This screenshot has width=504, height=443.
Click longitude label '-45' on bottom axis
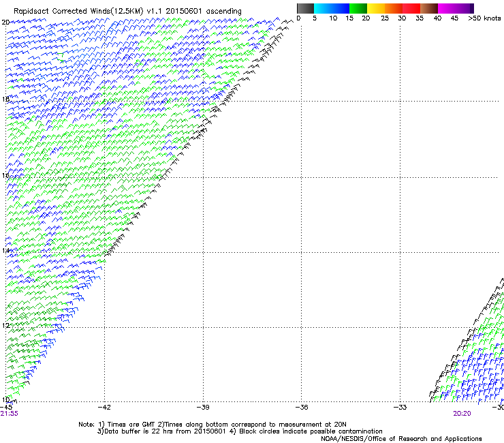point(6,408)
